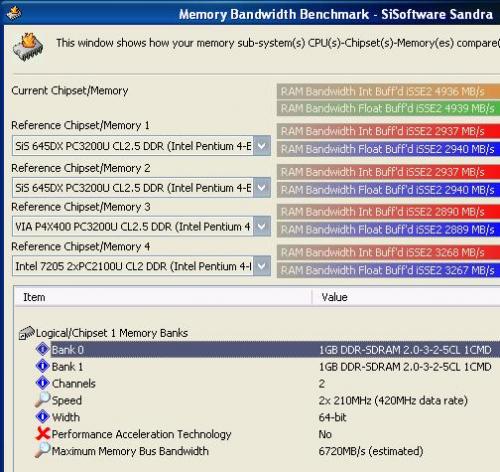Click the blue Float Buff'd 3267 MB/s bar
Image resolution: width=500 pixels, height=472 pixels.
click(x=388, y=270)
